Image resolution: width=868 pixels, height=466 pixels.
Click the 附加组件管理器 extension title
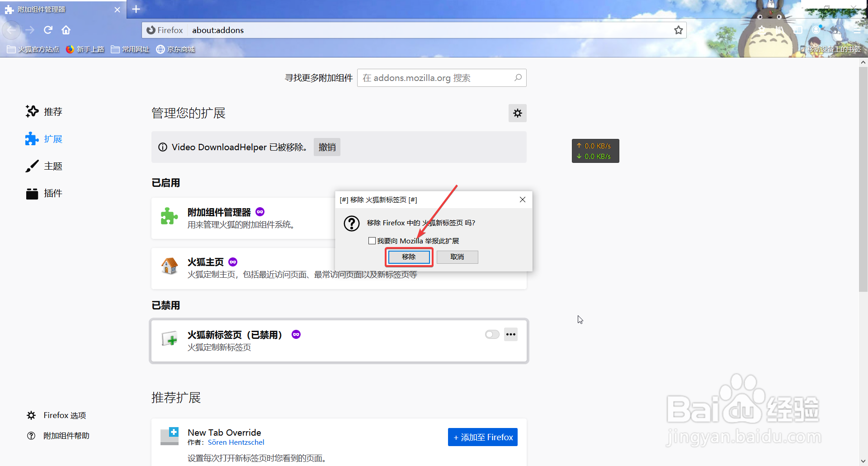219,212
